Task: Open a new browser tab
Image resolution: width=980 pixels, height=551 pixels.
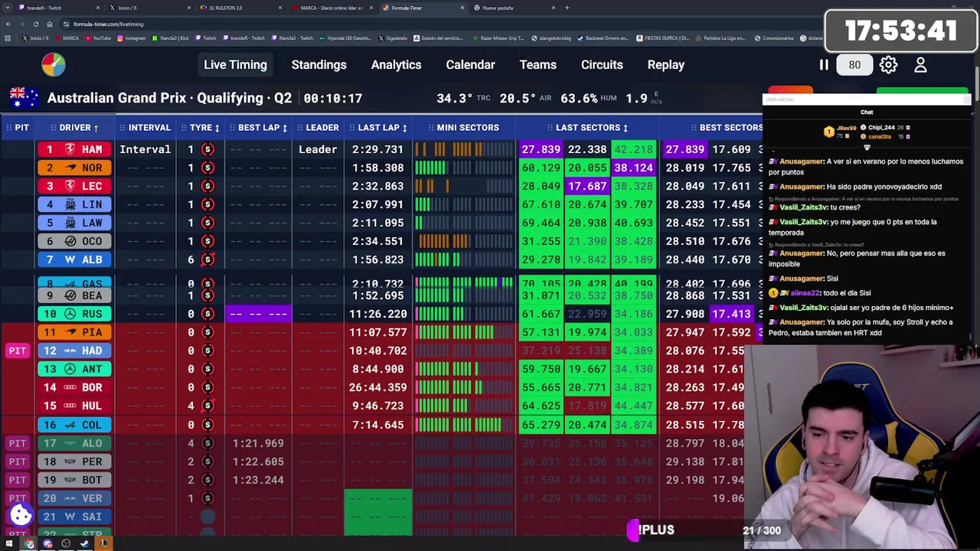Action: [567, 8]
